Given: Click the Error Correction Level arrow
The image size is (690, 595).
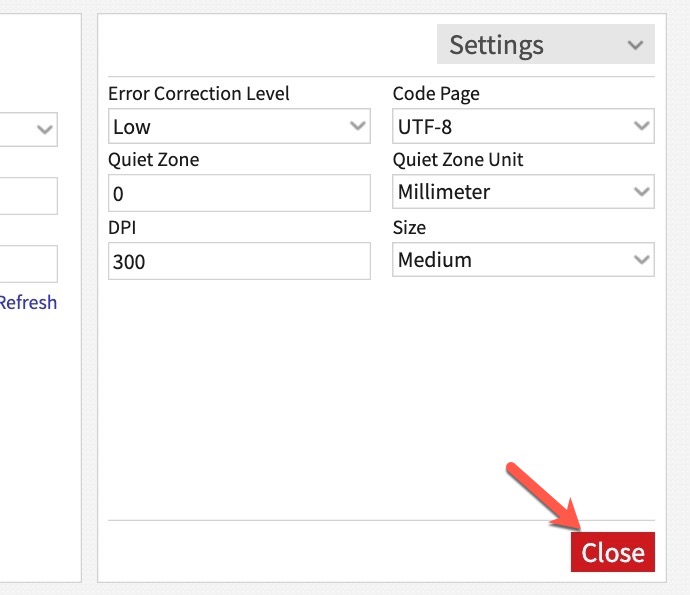Looking at the screenshot, I should pos(358,127).
